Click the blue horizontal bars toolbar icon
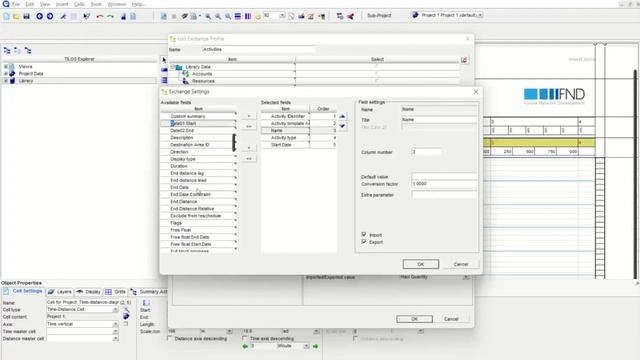 pyautogui.click(x=238, y=16)
